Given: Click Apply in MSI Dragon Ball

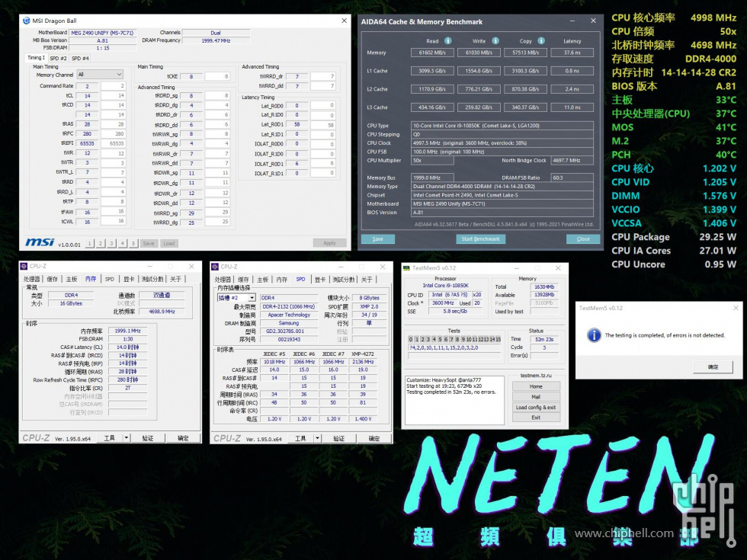Looking at the screenshot, I should pyautogui.click(x=329, y=243).
